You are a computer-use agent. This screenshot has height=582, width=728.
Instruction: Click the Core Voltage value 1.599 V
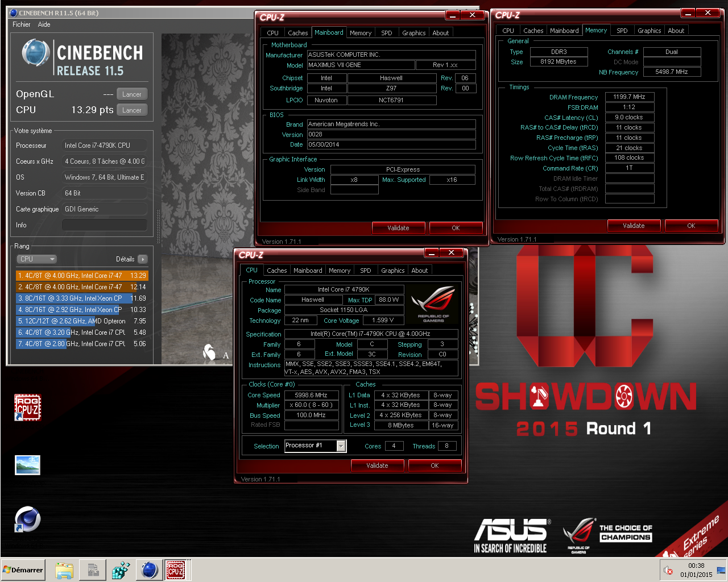383,321
